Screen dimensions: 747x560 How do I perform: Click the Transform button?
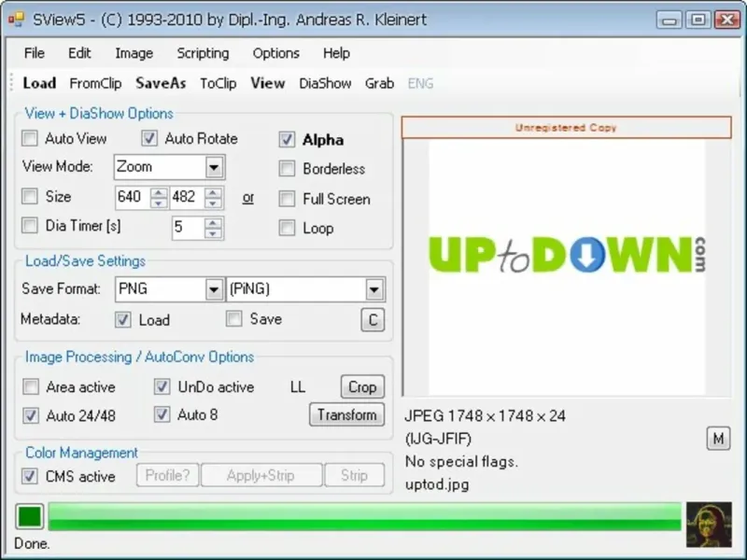pos(346,414)
